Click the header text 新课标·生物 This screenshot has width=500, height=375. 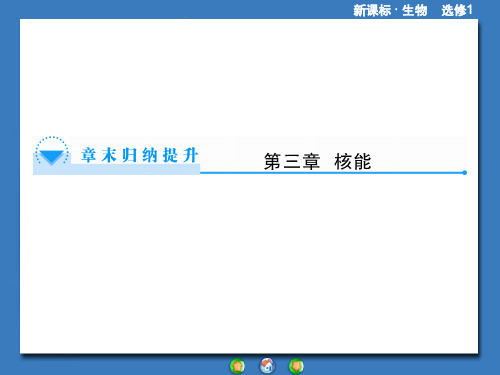(390, 10)
